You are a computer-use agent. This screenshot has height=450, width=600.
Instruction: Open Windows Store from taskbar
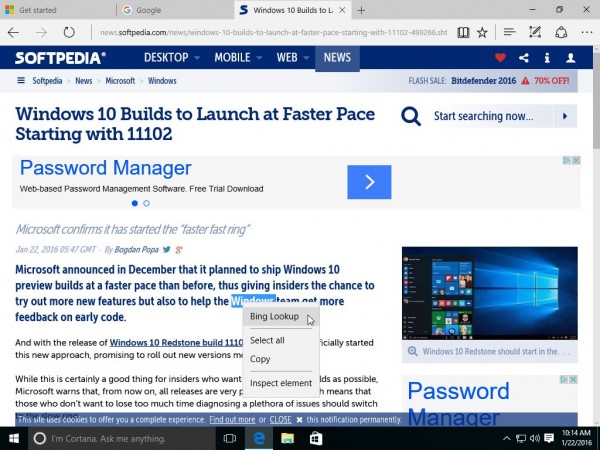(x=315, y=438)
